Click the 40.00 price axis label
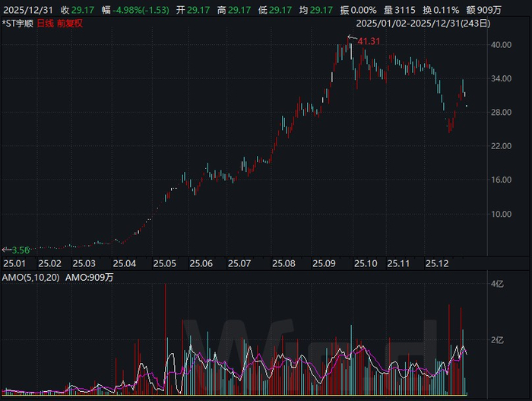This screenshot has width=532, height=401. pyautogui.click(x=501, y=45)
